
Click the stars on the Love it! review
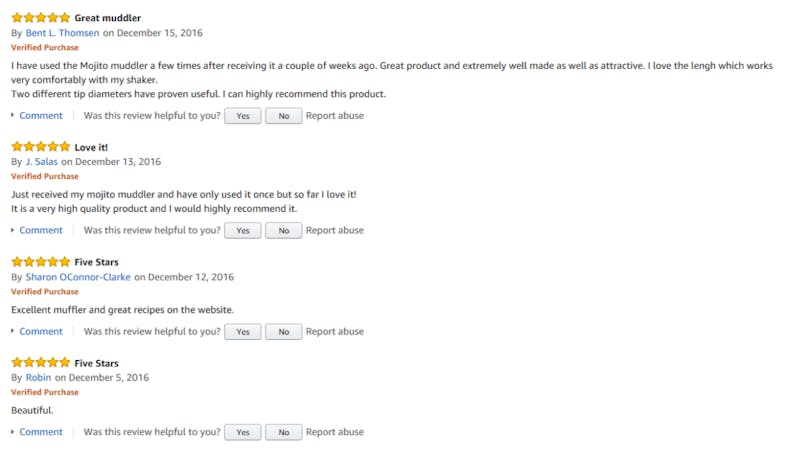pos(41,147)
